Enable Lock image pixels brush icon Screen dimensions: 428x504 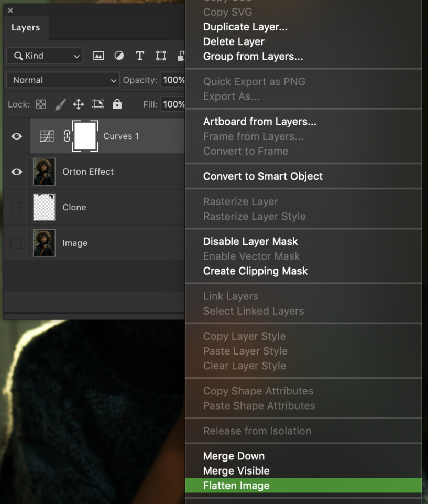coord(60,104)
